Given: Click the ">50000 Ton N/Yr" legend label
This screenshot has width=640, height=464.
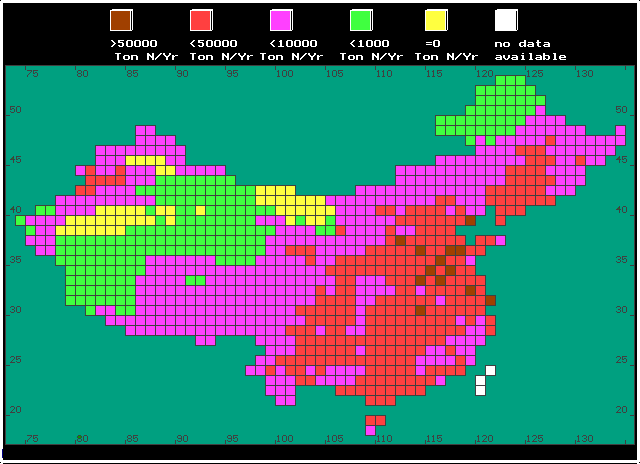Looking at the screenshot, I should pyautogui.click(x=135, y=50).
